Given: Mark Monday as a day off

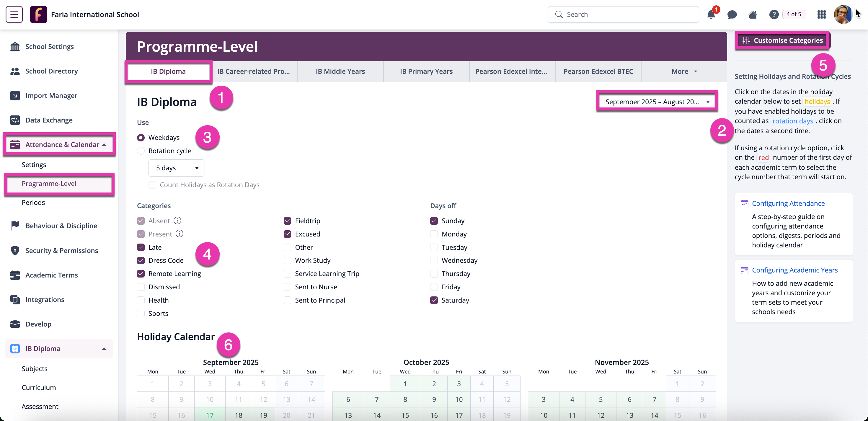Looking at the screenshot, I should [x=434, y=234].
